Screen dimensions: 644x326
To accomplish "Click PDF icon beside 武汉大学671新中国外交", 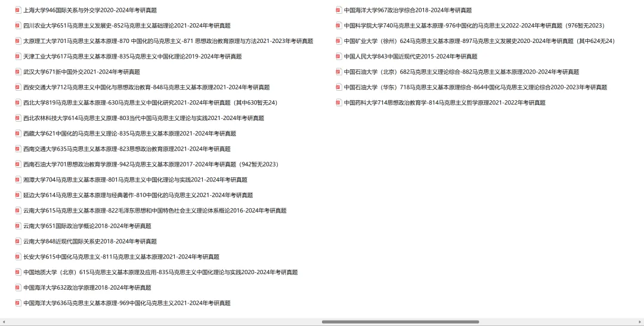I will click(18, 72).
